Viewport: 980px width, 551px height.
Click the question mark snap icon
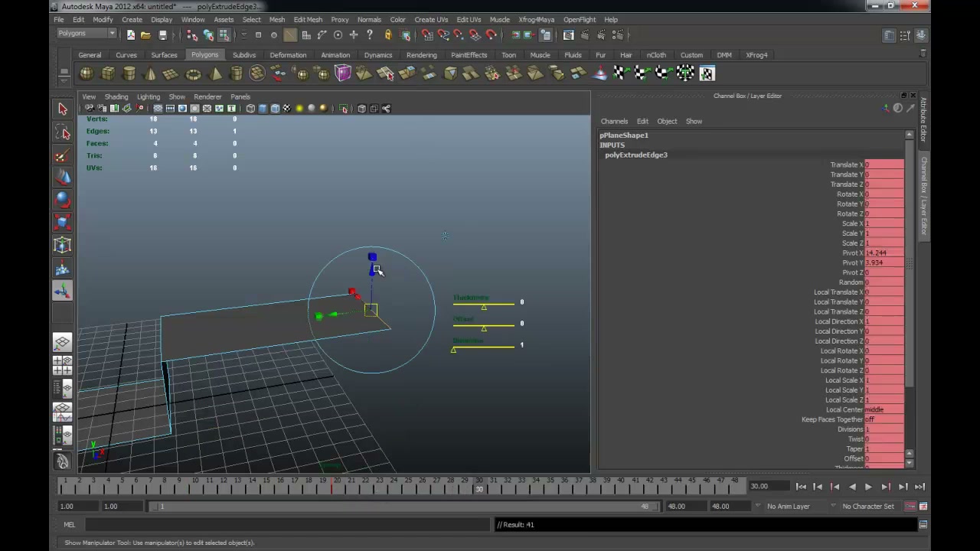tap(369, 34)
